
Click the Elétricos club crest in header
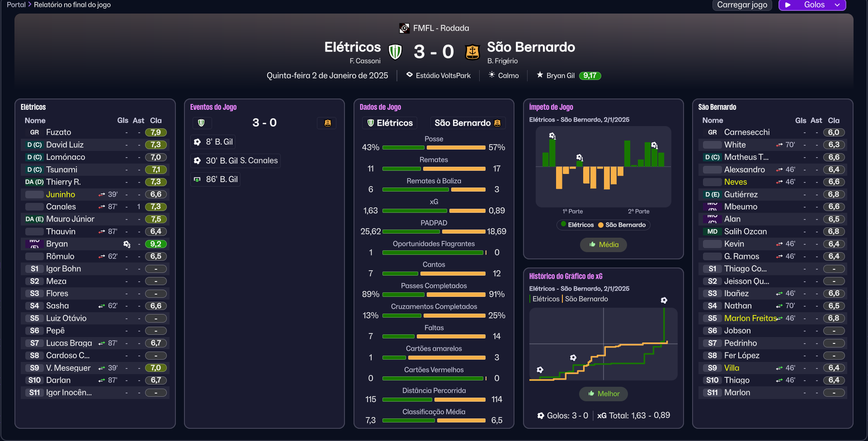395,52
